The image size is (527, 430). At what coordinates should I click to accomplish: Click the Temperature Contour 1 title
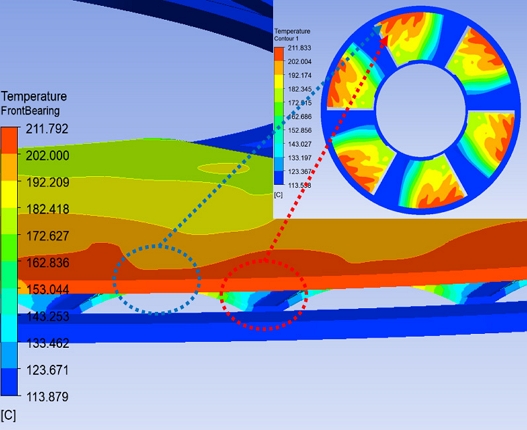292,35
